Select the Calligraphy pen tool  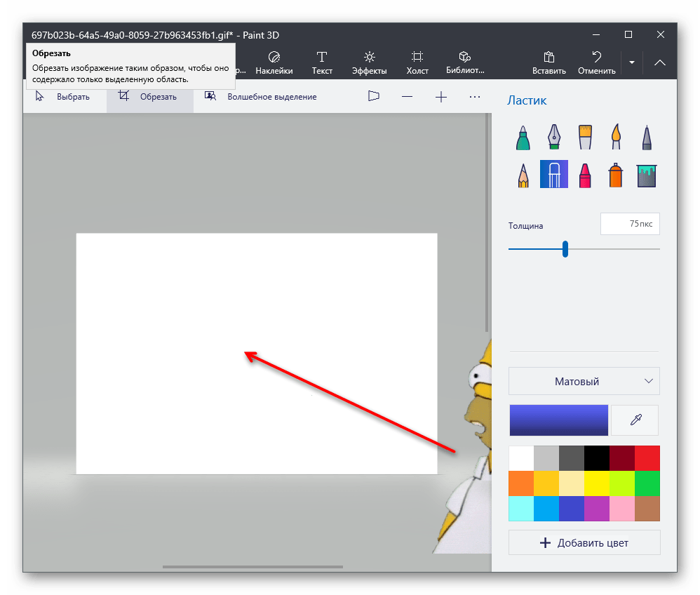tap(553, 138)
